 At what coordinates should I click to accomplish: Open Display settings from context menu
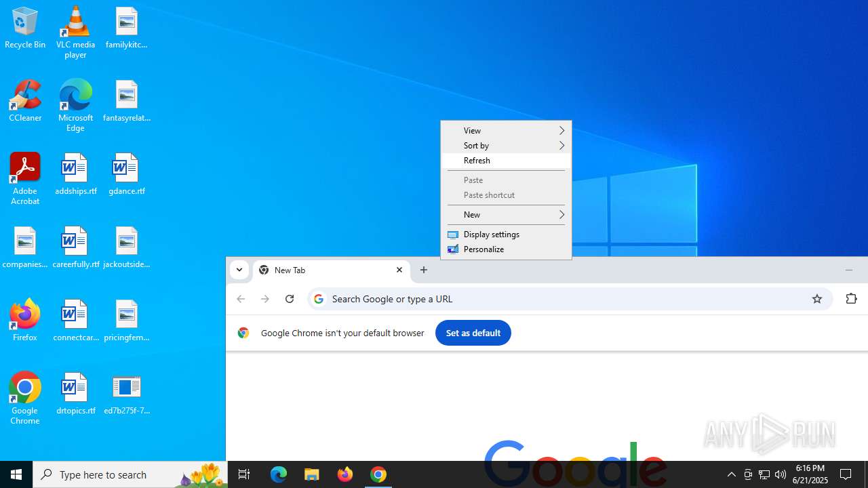pyautogui.click(x=506, y=235)
